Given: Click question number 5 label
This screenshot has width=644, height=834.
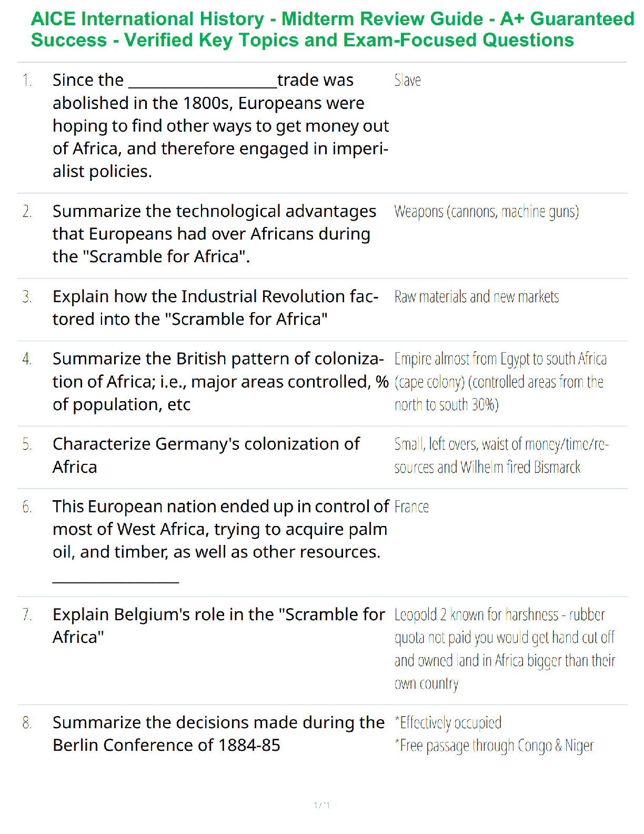Looking at the screenshot, I should [x=27, y=445].
